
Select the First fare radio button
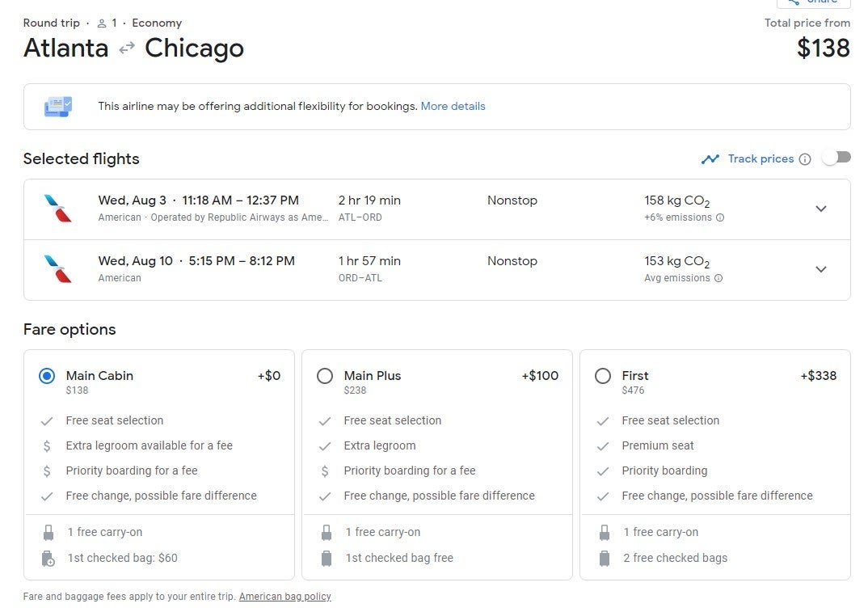[x=603, y=376]
